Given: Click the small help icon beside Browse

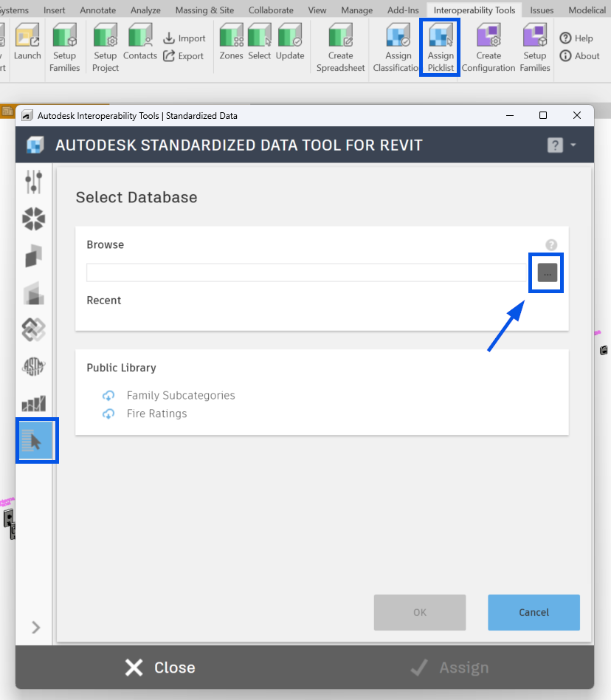Looking at the screenshot, I should pos(551,244).
